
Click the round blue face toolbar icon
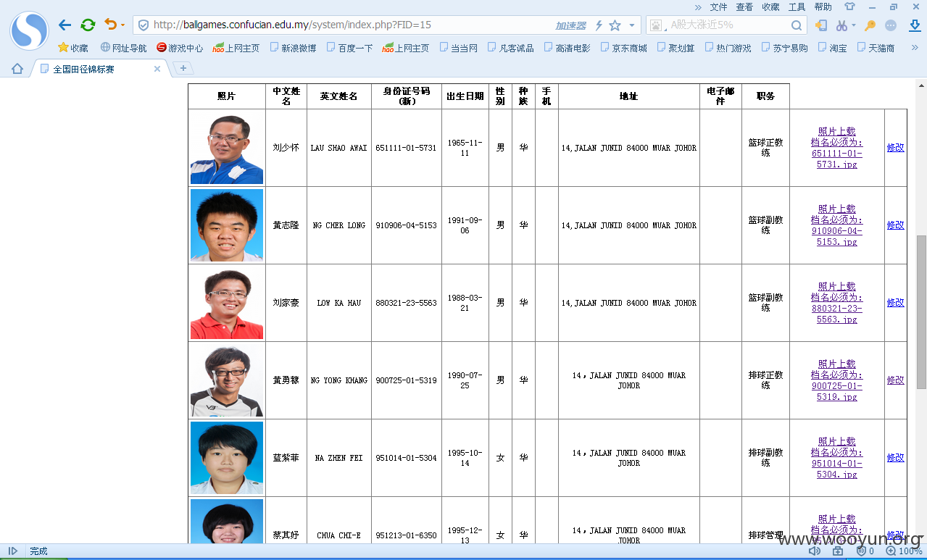[x=891, y=25]
